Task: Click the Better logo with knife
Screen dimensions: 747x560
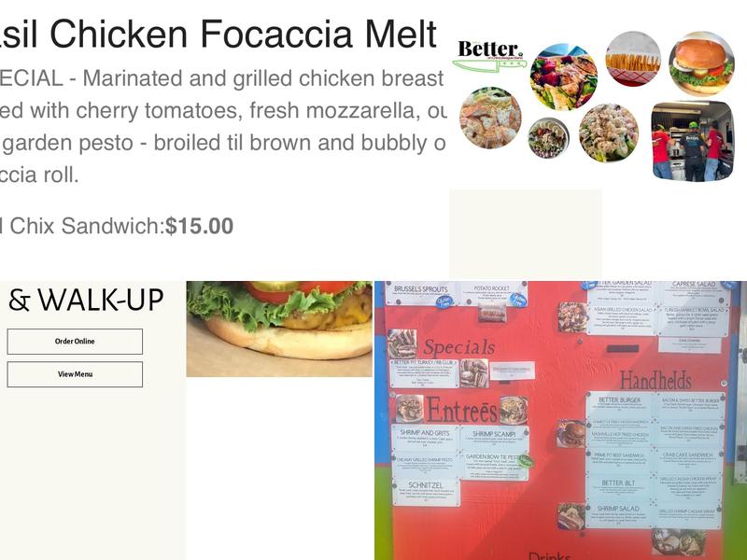Action: click(x=489, y=55)
